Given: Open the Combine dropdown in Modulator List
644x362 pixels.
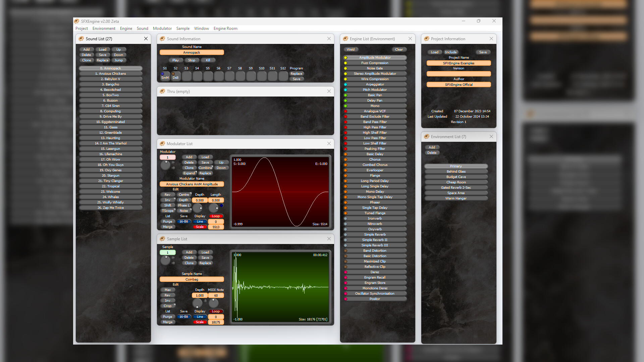Looking at the screenshot, I should pyautogui.click(x=205, y=168).
